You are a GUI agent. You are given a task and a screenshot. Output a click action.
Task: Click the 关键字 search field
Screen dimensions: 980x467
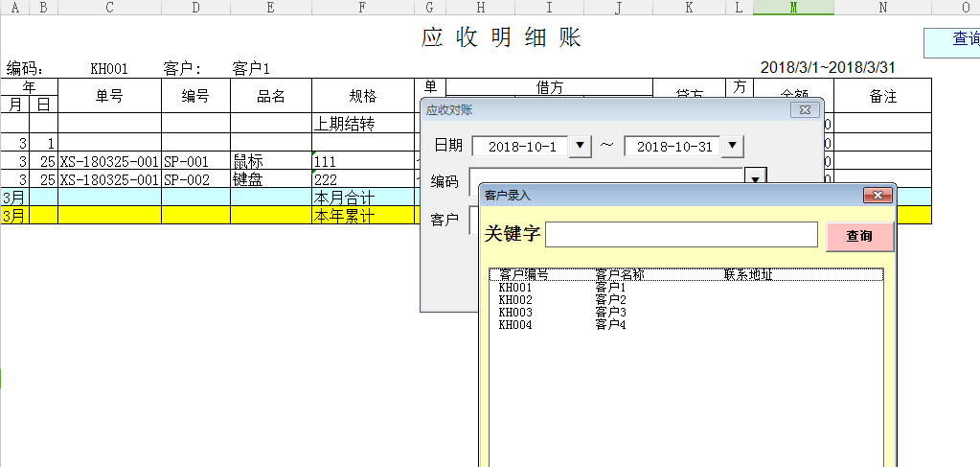(681, 235)
